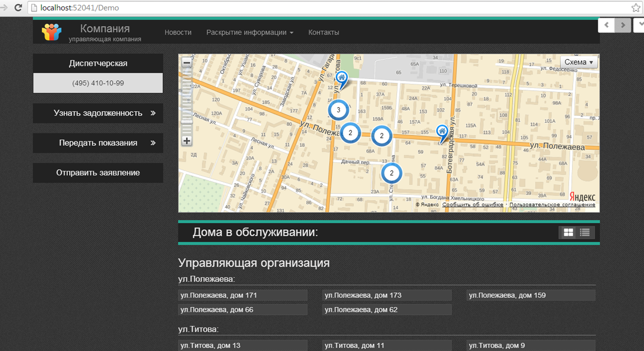Screen dimensions: 644x351
Task: Zoom in with the map plus button
Action: coord(187,141)
